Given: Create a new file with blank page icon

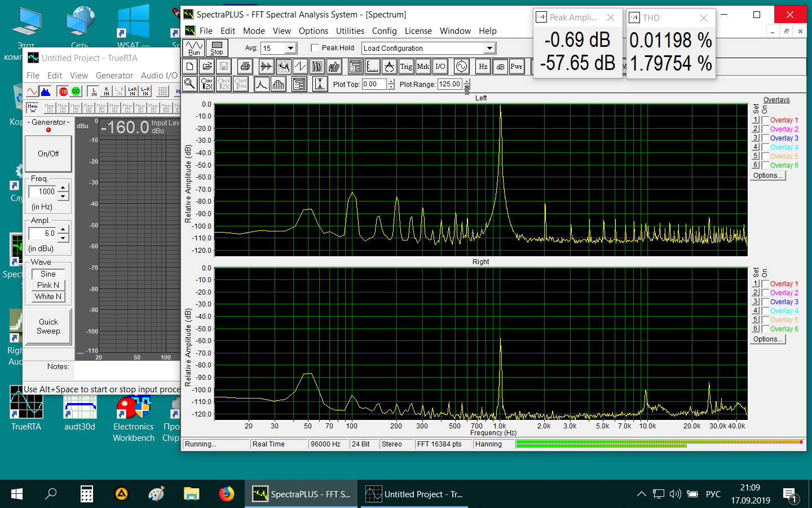Looking at the screenshot, I should 190,67.
